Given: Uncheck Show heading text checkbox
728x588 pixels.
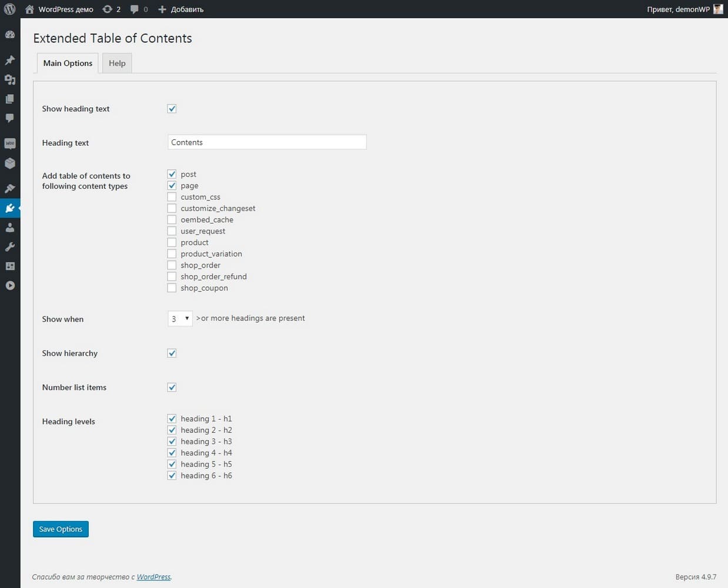Looking at the screenshot, I should 172,109.
